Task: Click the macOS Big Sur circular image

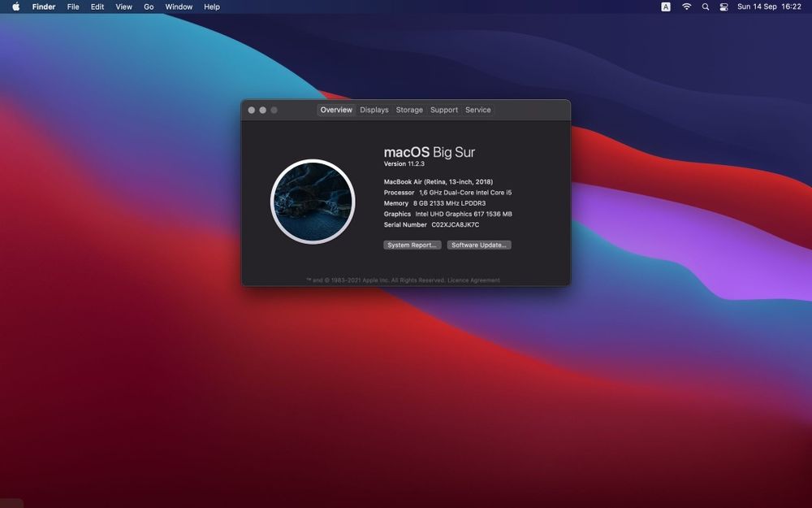Action: tap(313, 202)
